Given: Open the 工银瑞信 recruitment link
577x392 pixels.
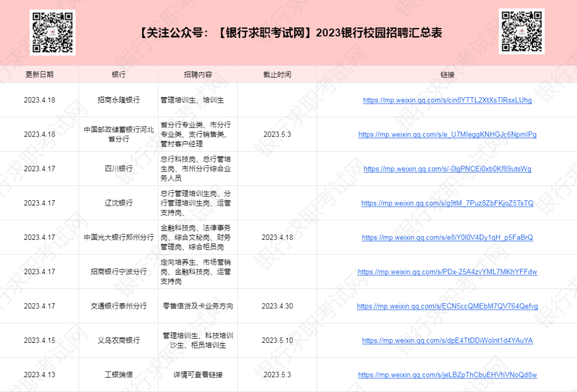Looking at the screenshot, I should pyautogui.click(x=447, y=375).
